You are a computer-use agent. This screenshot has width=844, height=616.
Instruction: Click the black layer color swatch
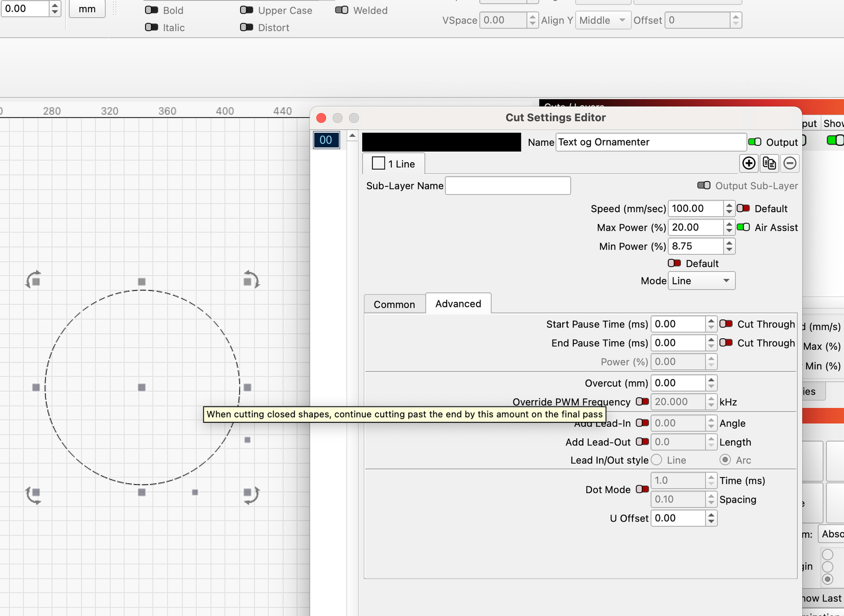pos(441,142)
